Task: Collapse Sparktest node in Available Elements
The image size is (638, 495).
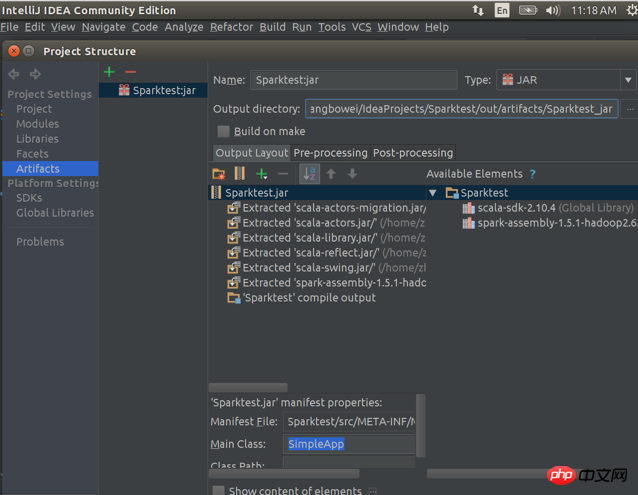Action: [x=433, y=193]
